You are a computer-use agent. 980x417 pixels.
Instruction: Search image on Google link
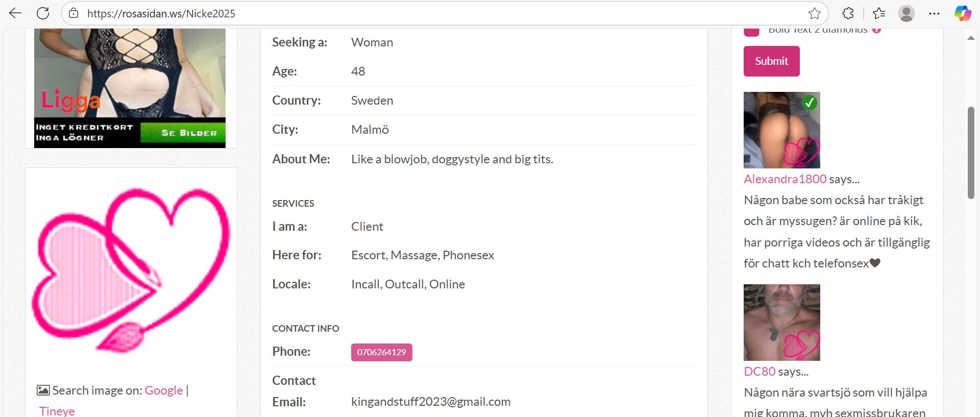pyautogui.click(x=163, y=390)
